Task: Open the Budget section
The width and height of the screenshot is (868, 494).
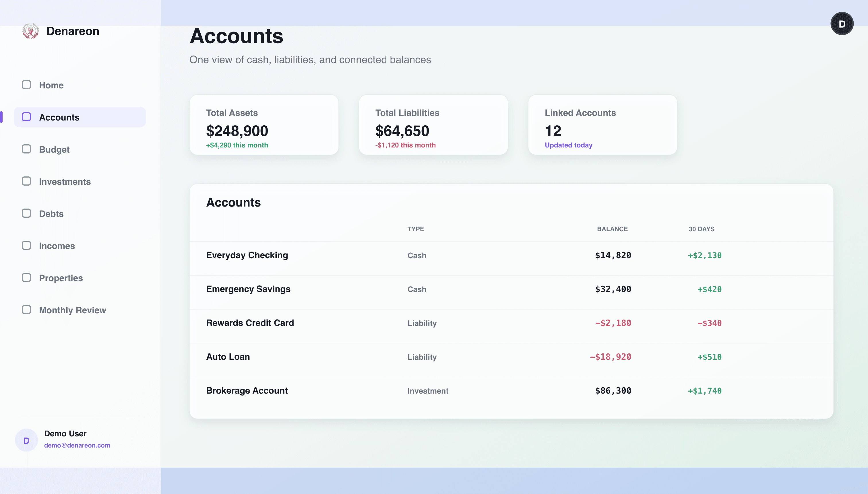Action: coord(80,149)
